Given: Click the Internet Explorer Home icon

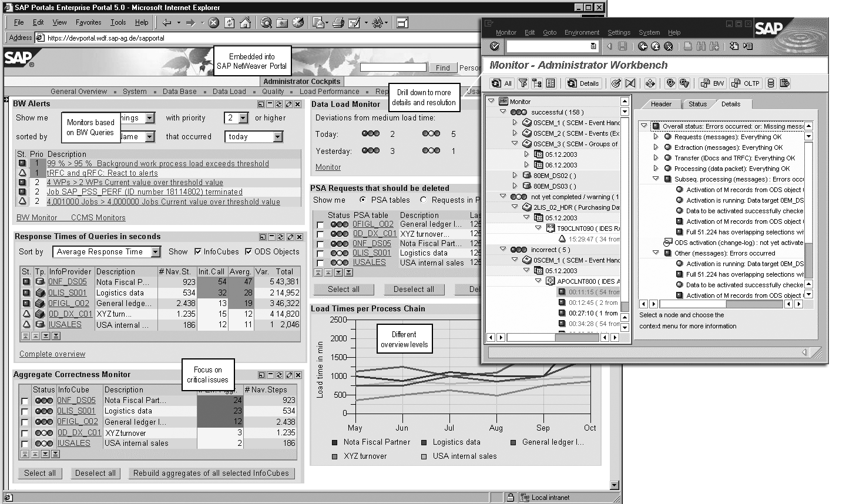Looking at the screenshot, I should [246, 22].
